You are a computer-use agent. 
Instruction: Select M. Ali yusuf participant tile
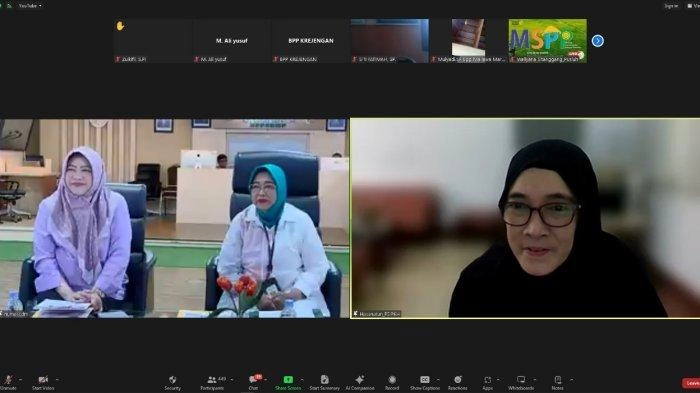click(232, 41)
